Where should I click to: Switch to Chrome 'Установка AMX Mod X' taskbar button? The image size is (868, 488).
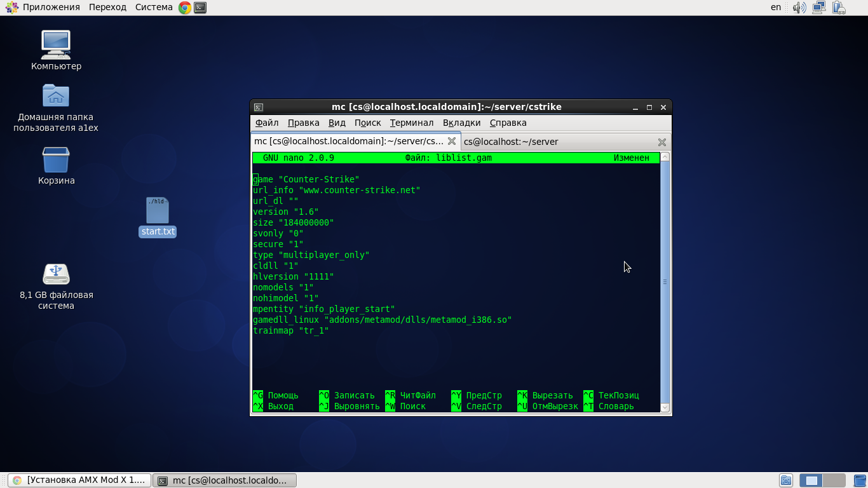(x=79, y=480)
